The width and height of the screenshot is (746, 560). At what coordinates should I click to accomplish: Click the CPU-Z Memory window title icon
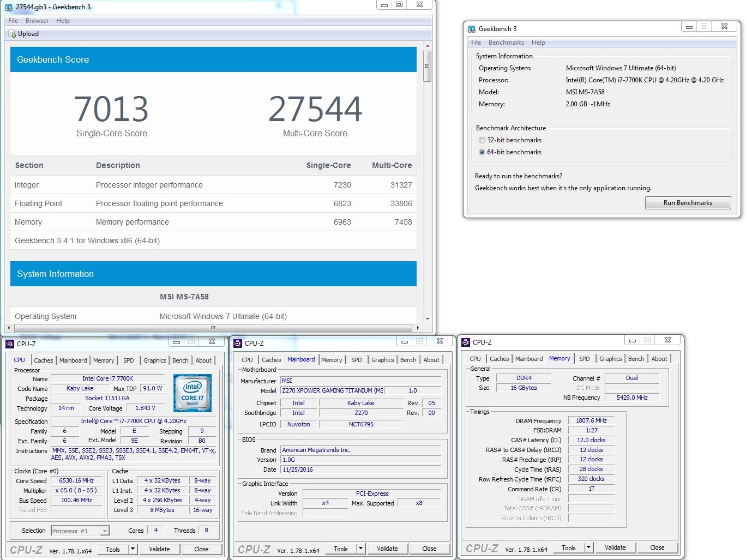point(466,342)
